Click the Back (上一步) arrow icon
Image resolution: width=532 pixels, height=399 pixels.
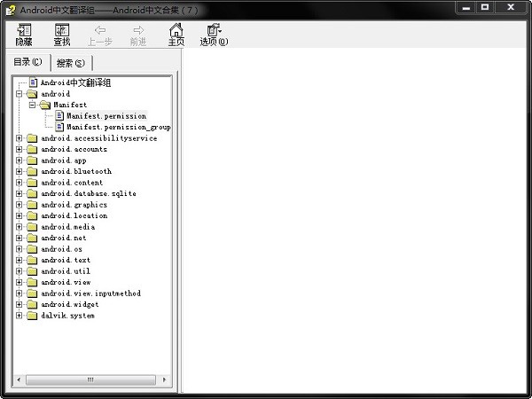99,33
